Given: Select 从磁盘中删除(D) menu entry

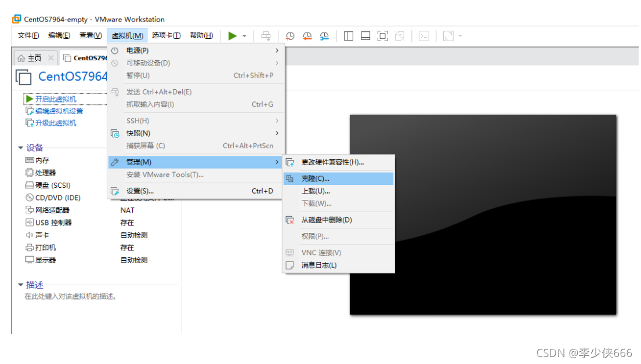Looking at the screenshot, I should (x=339, y=220).
